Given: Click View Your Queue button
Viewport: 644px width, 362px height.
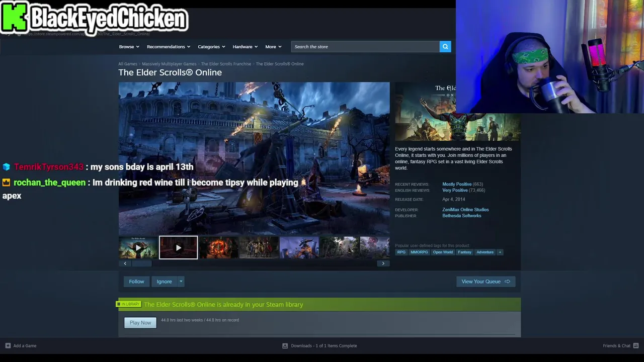Looking at the screenshot, I should pyautogui.click(x=486, y=282).
